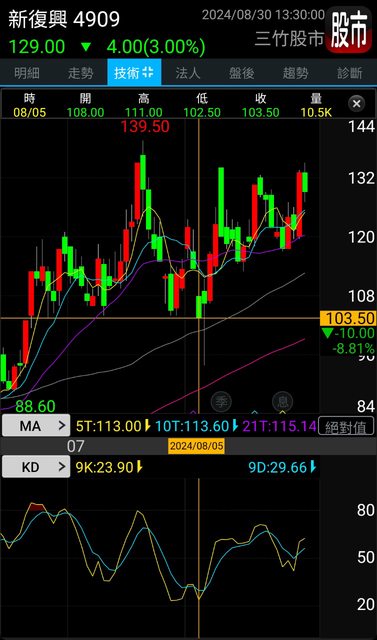Image resolution: width=377 pixels, height=640 pixels.
Task: Switch to the 走勢 tab
Action: click(80, 73)
